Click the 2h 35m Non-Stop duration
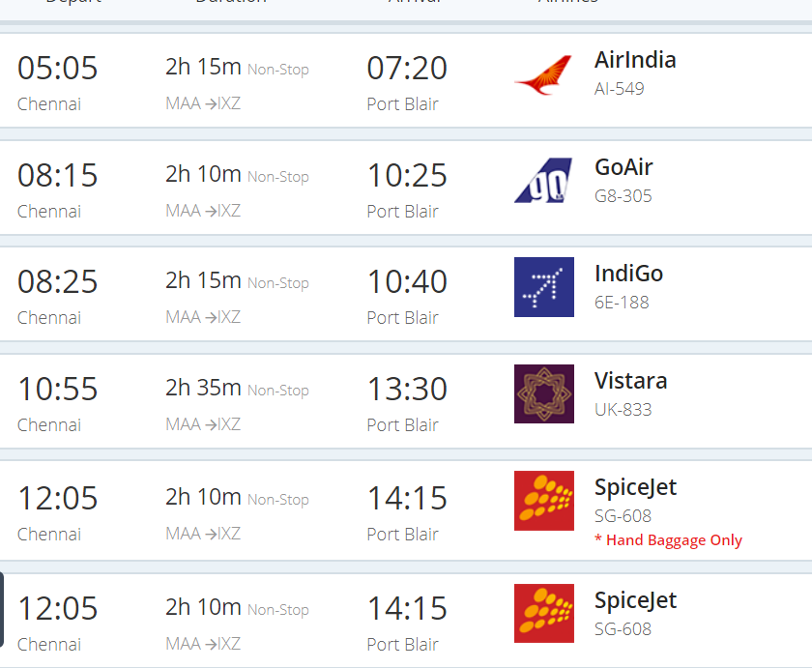Image resolution: width=812 pixels, height=668 pixels. 237,389
